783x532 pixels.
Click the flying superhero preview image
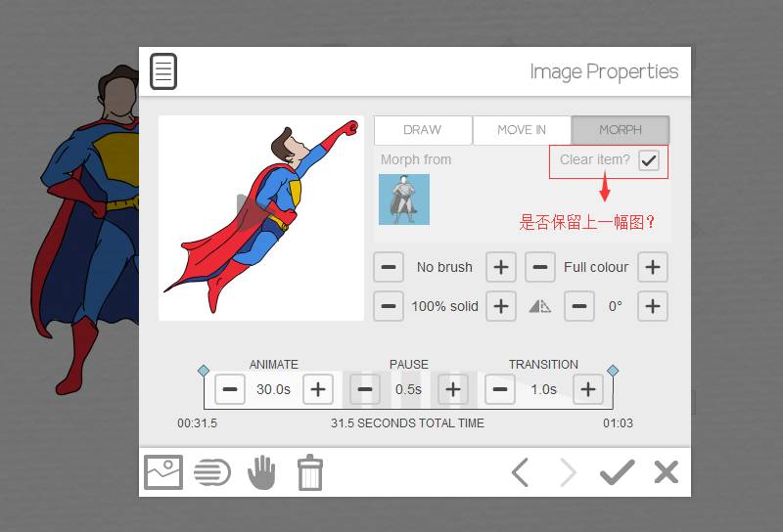[261, 217]
